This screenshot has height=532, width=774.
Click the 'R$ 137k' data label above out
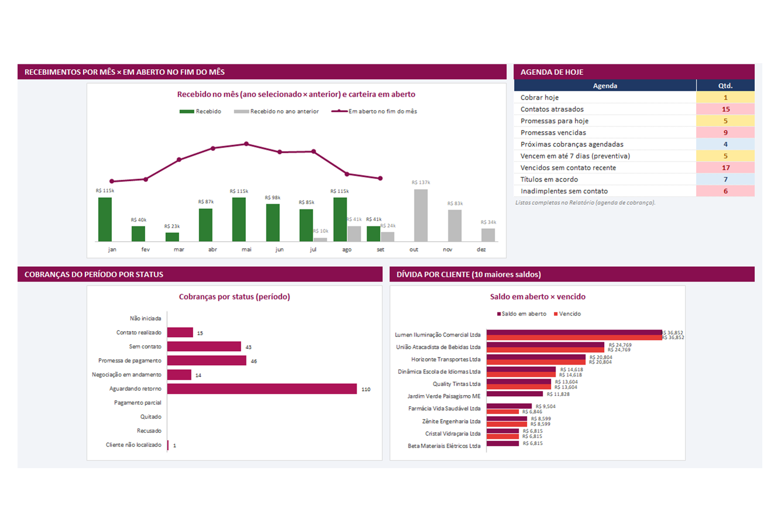pos(421,183)
